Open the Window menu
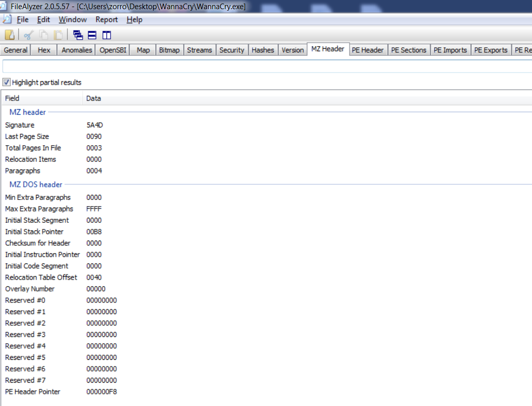 [73, 20]
